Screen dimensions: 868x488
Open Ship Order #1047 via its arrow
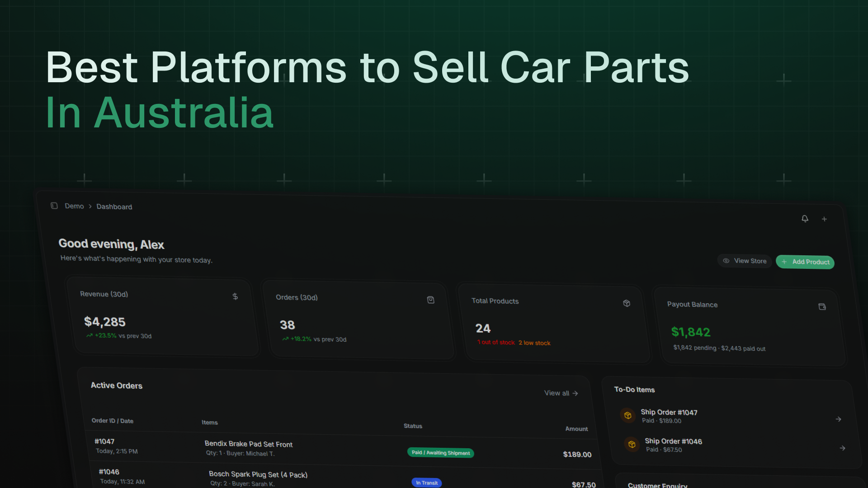pyautogui.click(x=839, y=419)
